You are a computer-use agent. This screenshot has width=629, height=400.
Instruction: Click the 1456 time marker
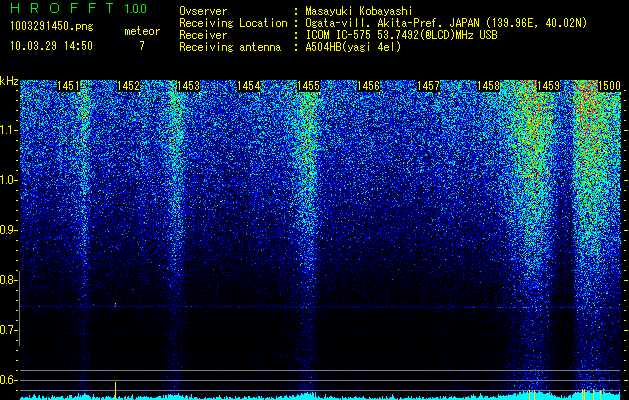tap(368, 85)
